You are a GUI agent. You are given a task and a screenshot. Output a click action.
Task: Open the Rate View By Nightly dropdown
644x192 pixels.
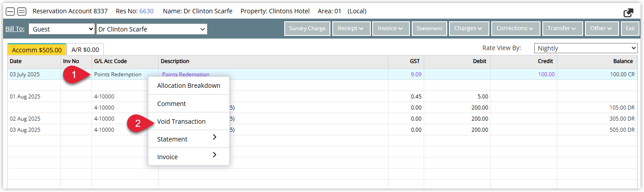tap(586, 48)
